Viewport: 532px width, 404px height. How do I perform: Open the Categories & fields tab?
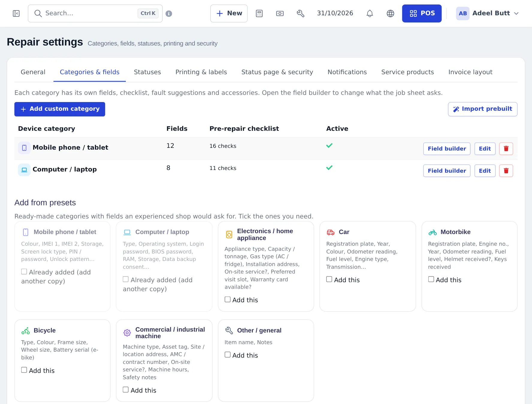[x=90, y=72]
